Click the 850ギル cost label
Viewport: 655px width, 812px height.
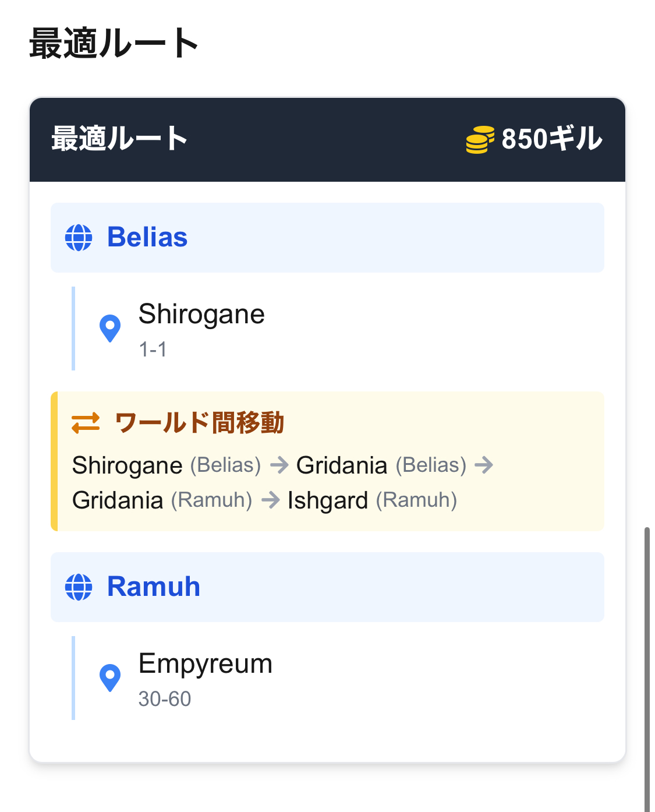(551, 140)
